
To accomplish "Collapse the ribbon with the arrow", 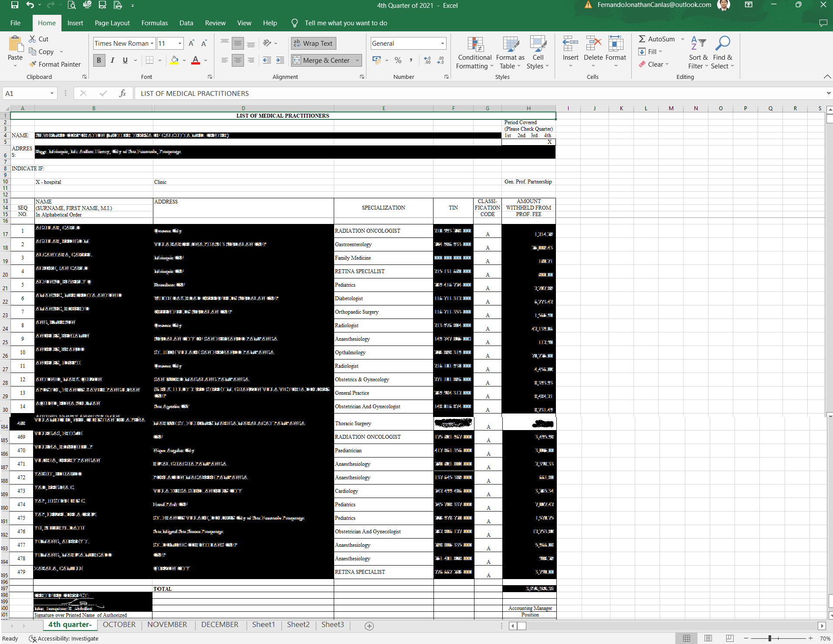I will [x=827, y=77].
